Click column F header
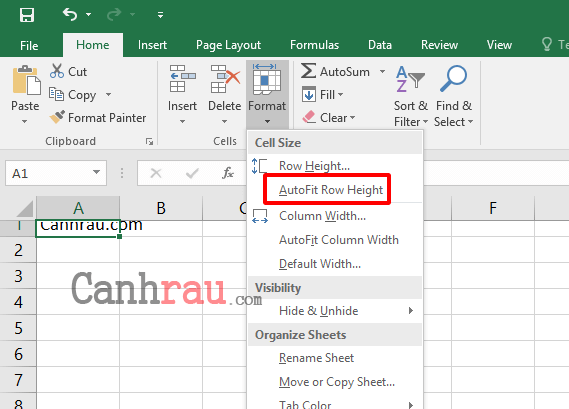 [493, 208]
